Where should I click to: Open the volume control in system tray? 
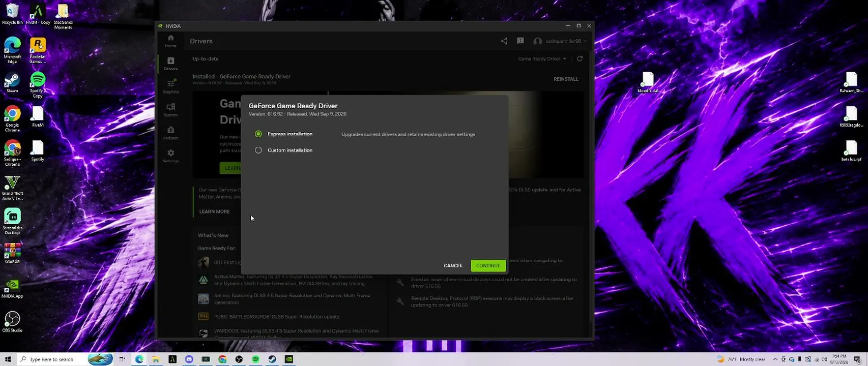coord(824,359)
